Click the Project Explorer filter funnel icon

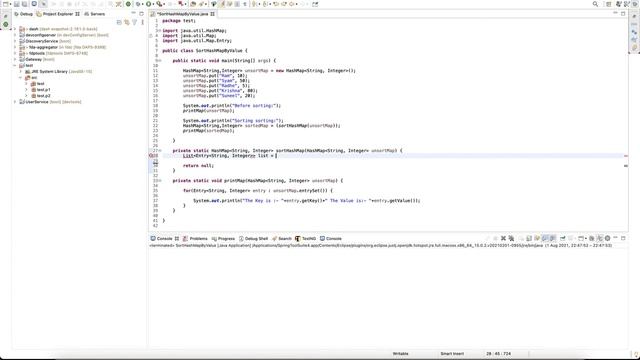click(135, 22)
